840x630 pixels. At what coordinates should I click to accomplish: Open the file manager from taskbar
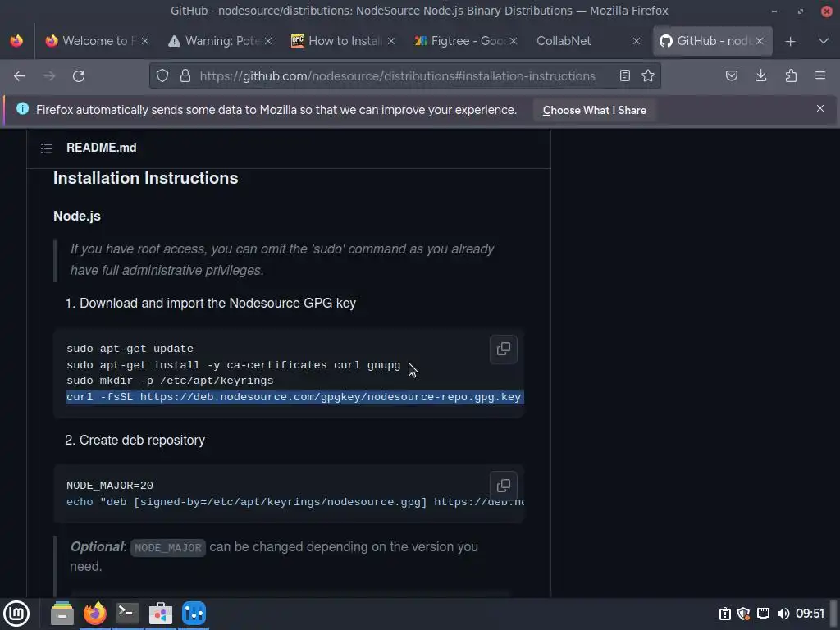[62, 614]
